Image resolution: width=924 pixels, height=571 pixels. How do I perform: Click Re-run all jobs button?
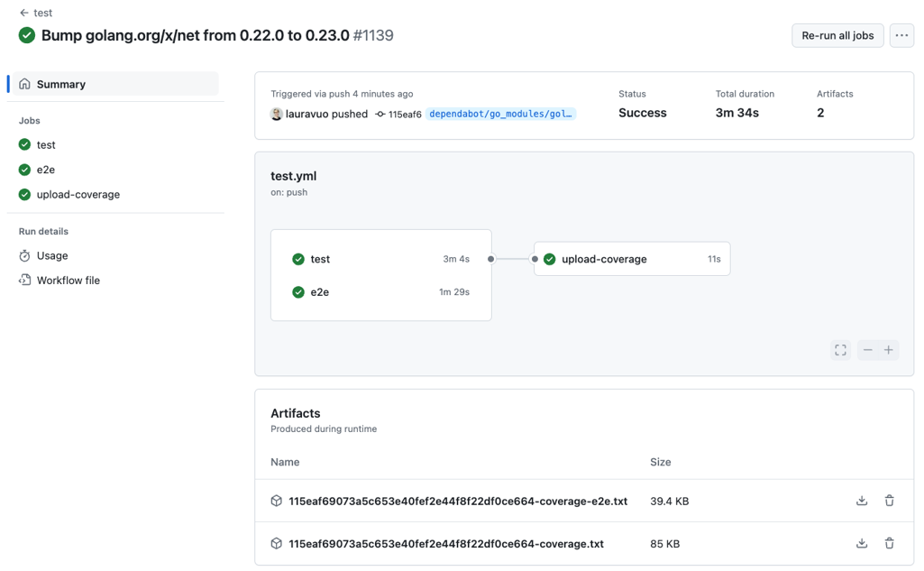(837, 35)
